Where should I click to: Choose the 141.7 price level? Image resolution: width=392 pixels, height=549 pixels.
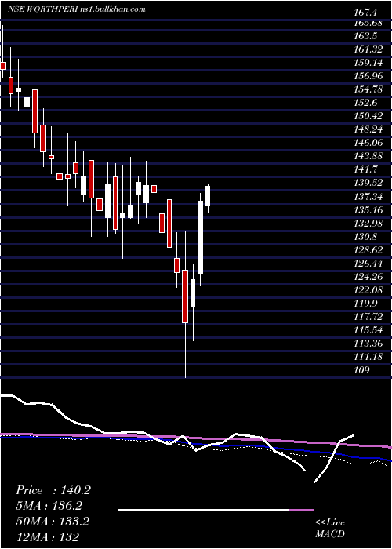(x=366, y=169)
